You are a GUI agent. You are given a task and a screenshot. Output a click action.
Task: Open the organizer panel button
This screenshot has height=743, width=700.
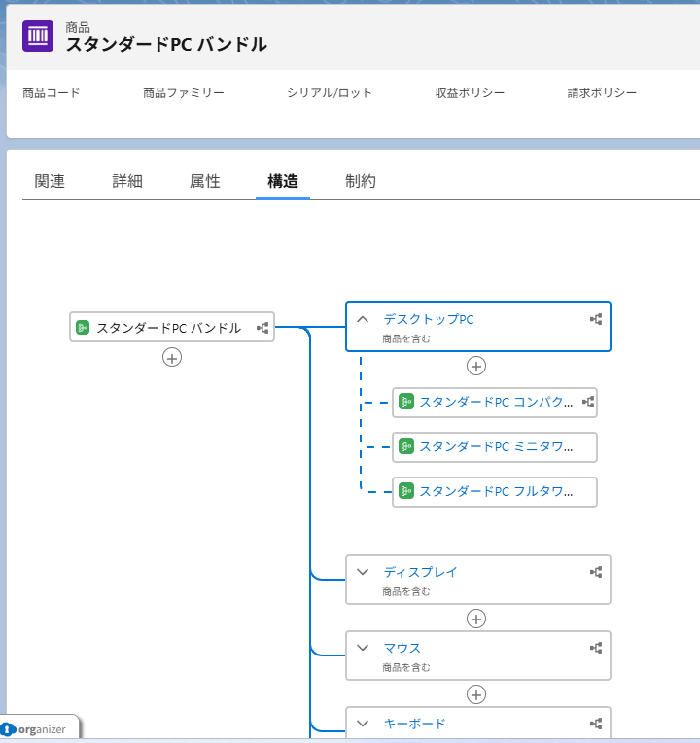click(x=41, y=728)
